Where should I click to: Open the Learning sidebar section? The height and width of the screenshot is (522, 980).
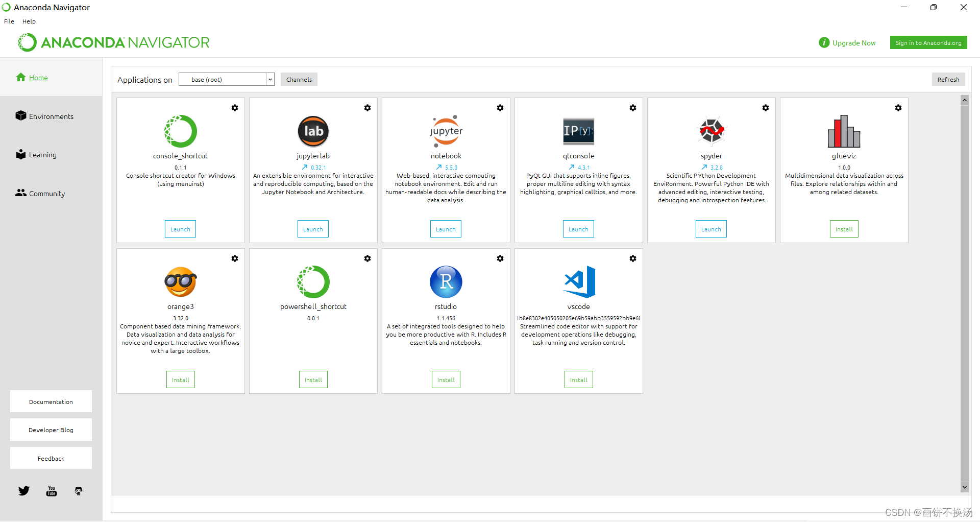(42, 154)
